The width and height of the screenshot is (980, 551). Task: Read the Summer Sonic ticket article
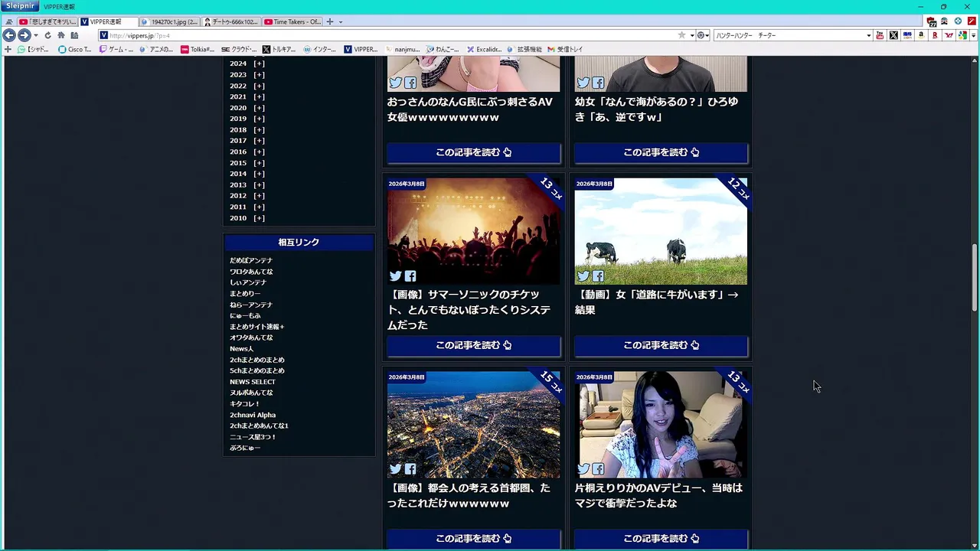(x=473, y=345)
